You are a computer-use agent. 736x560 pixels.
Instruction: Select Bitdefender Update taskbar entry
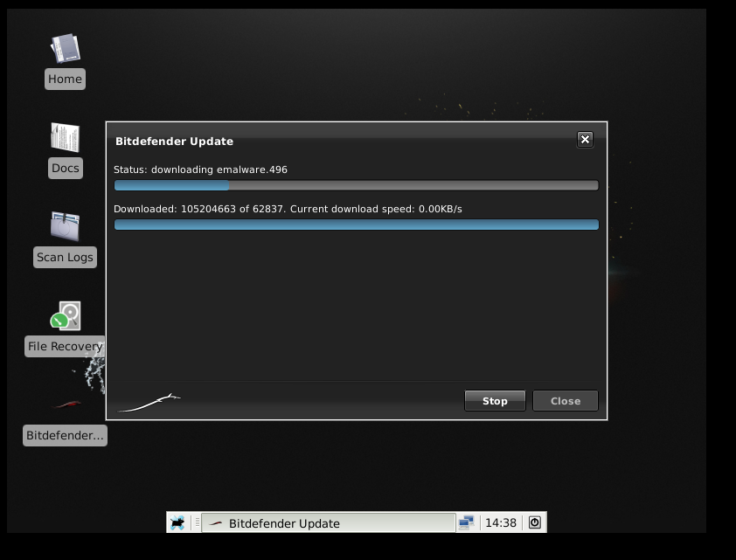[328, 523]
